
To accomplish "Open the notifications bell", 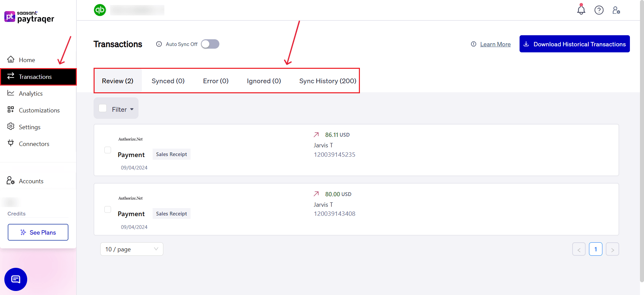I will (581, 10).
